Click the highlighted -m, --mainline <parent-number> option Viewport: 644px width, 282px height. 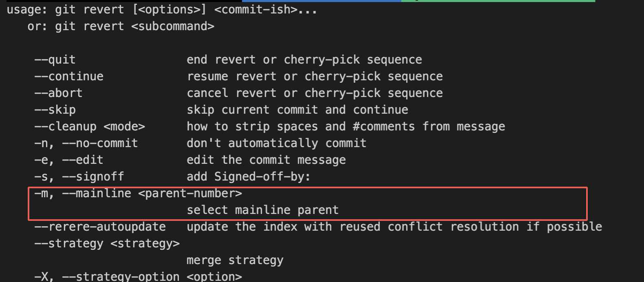[138, 194]
